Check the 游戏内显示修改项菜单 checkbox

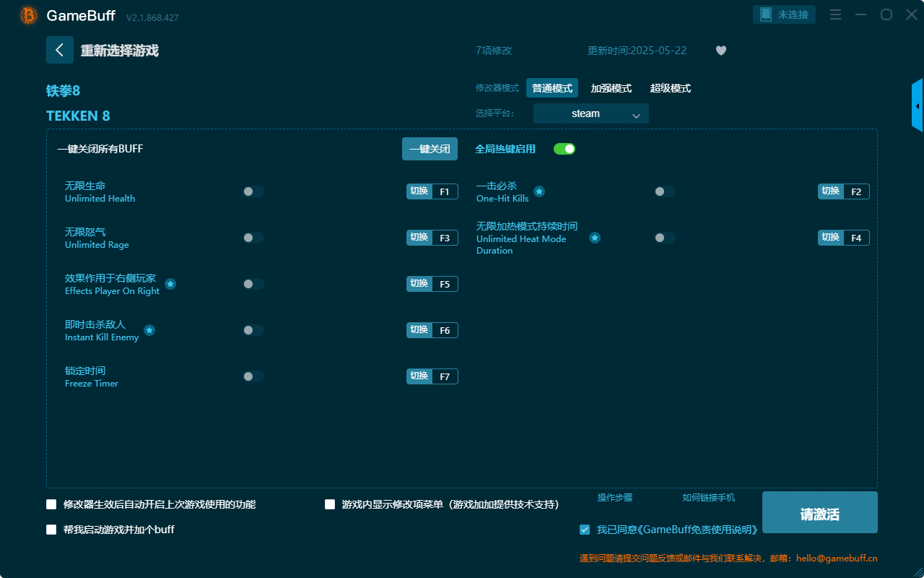328,504
